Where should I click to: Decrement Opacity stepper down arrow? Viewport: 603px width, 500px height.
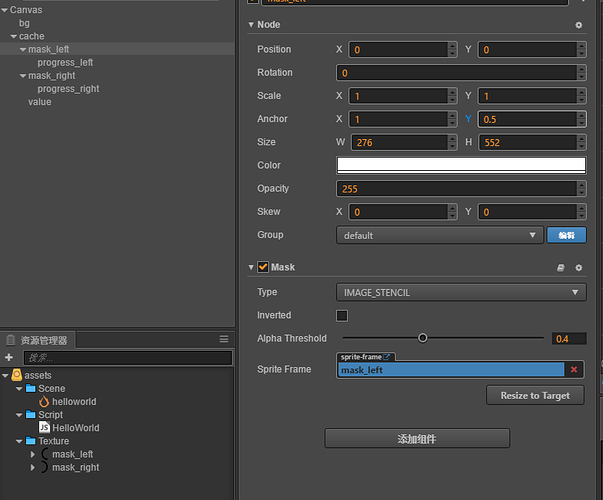(581, 192)
